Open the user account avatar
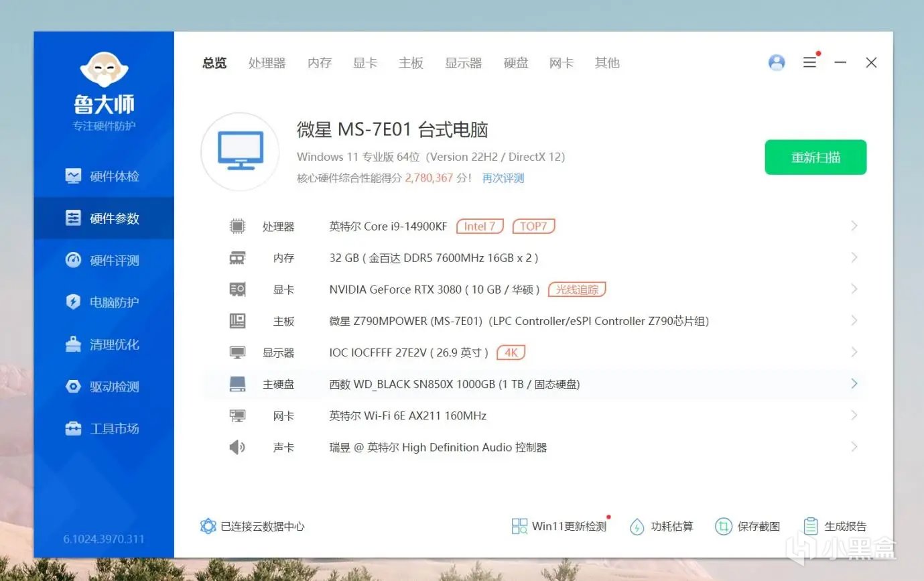Image resolution: width=924 pixels, height=581 pixels. (777, 62)
